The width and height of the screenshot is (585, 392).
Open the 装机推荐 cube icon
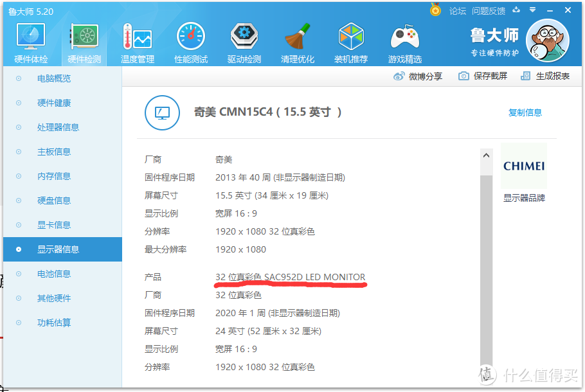[351, 36]
